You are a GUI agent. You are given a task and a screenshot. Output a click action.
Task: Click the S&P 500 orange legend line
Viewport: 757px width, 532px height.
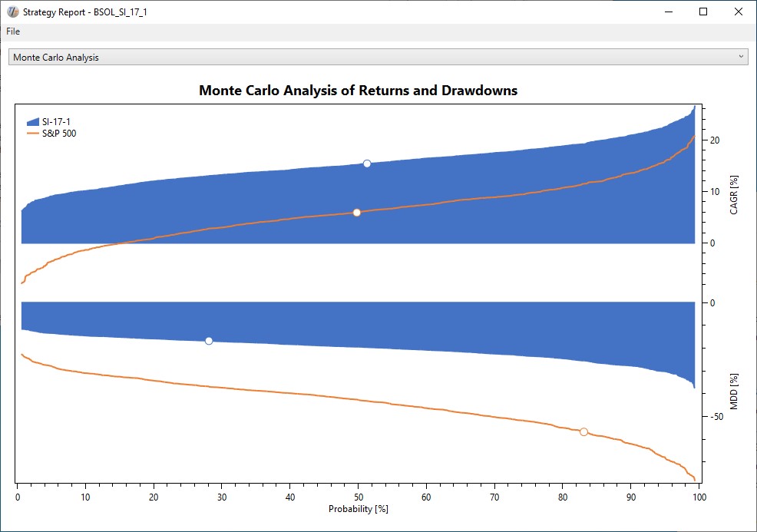(x=33, y=134)
